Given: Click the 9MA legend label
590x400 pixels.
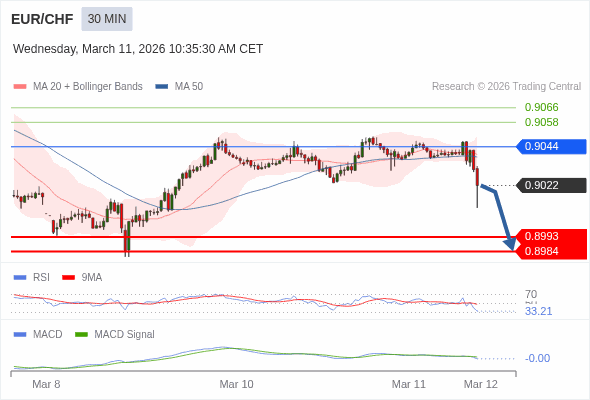Looking at the screenshot, I should pos(92,278).
